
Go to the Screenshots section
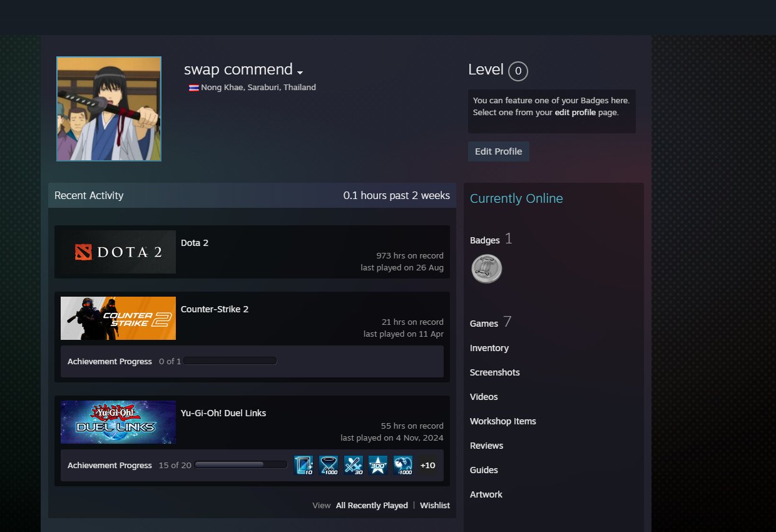[x=494, y=372]
